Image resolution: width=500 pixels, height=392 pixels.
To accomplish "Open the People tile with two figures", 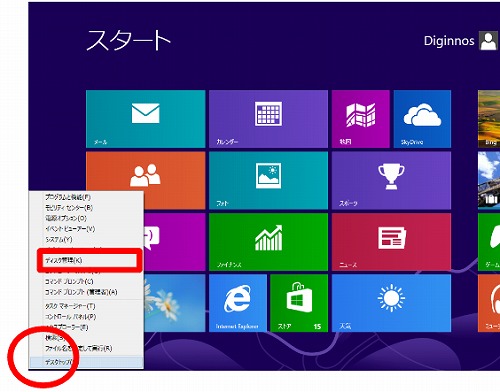I will coord(145,171).
